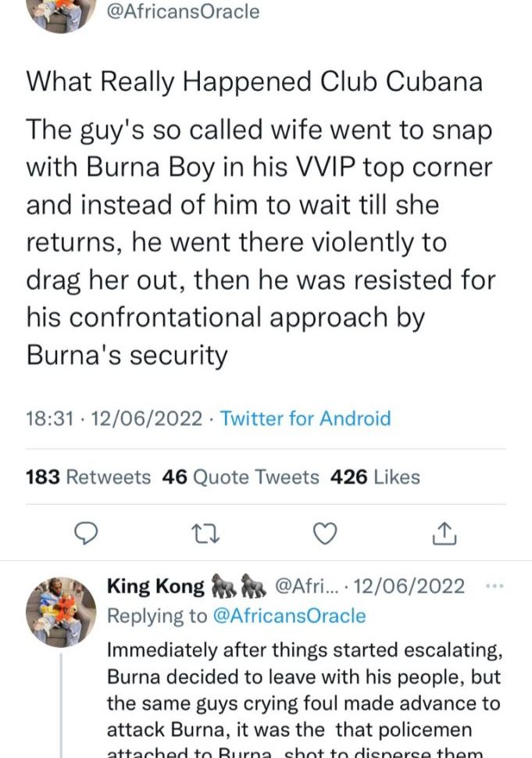Image resolution: width=532 pixels, height=758 pixels.
Task: Retweet the main tweet using the arrows icon
Action: click(206, 533)
